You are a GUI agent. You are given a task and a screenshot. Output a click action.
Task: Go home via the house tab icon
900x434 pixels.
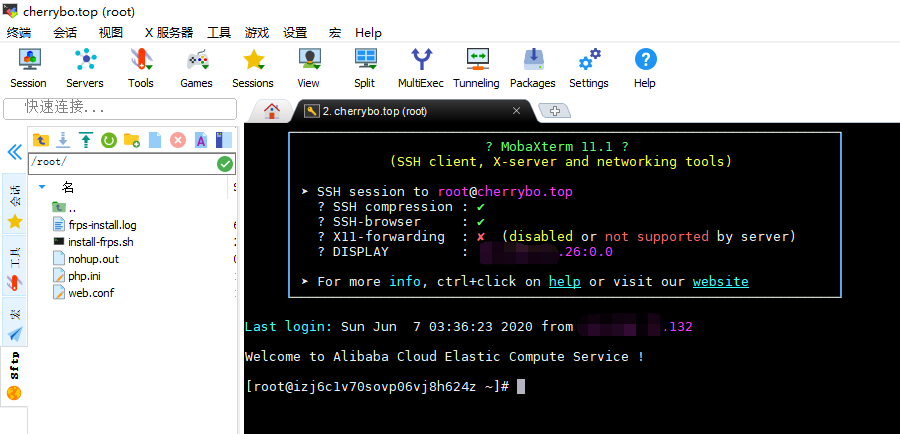click(272, 111)
